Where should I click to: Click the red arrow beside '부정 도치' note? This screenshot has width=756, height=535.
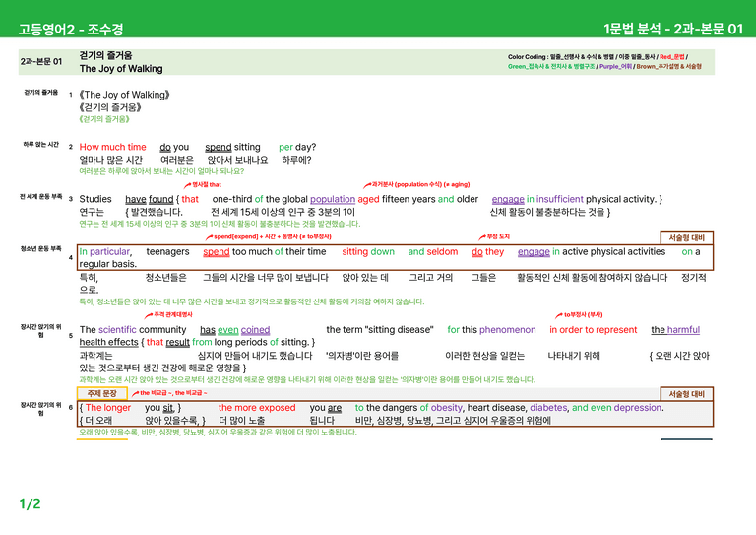(x=482, y=236)
